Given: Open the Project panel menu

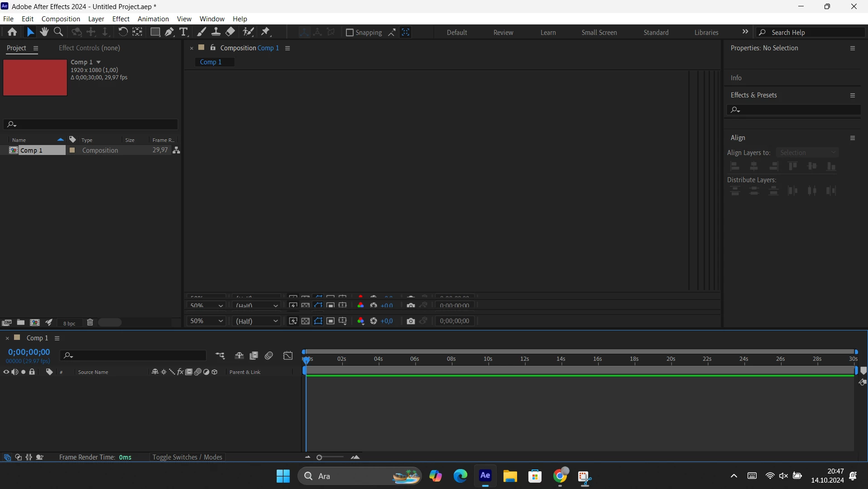Looking at the screenshot, I should [x=36, y=48].
